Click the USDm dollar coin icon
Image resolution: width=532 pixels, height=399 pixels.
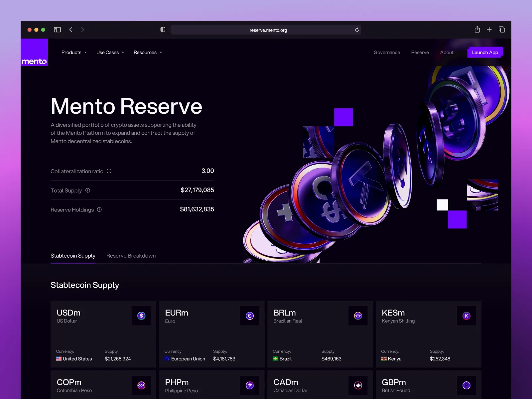pyautogui.click(x=141, y=316)
